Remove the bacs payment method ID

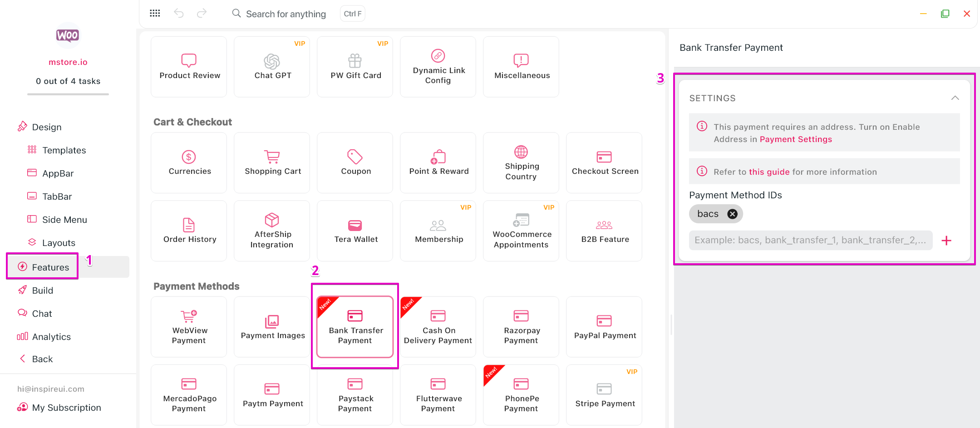(732, 214)
